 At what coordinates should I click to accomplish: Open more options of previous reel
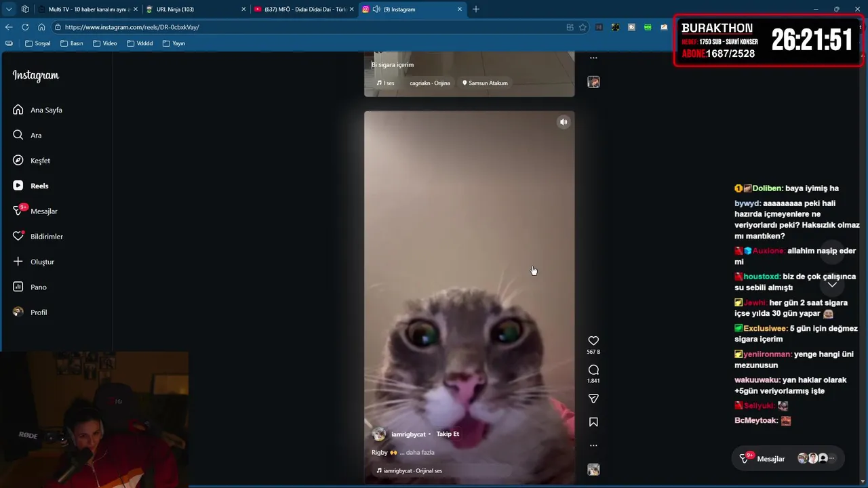coord(593,58)
